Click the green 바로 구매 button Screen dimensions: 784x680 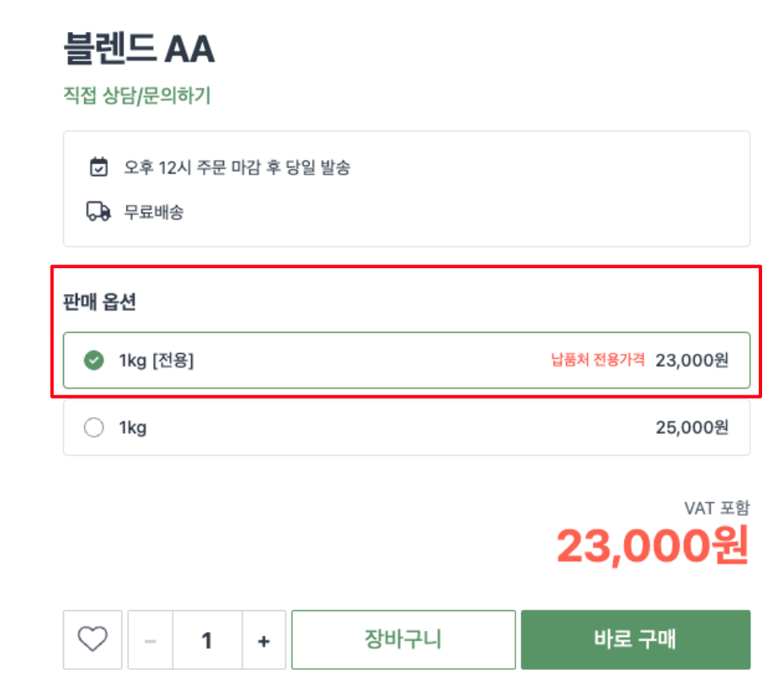(x=636, y=640)
